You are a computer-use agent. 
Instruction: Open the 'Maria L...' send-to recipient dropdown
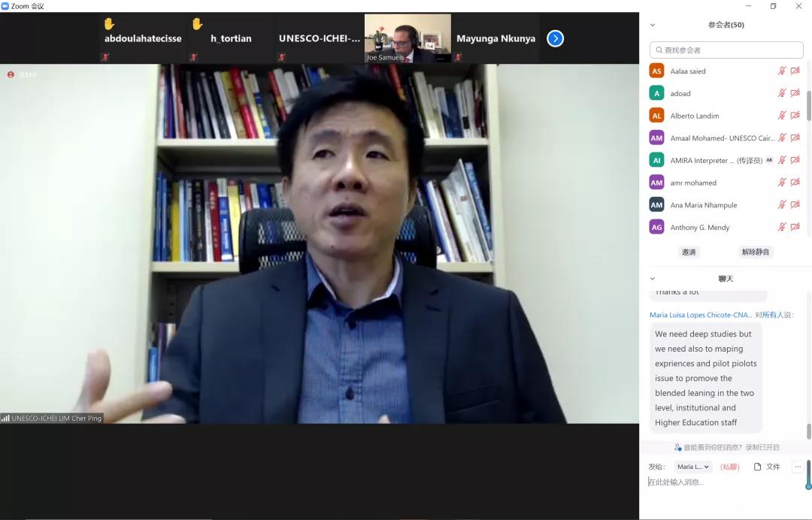692,467
